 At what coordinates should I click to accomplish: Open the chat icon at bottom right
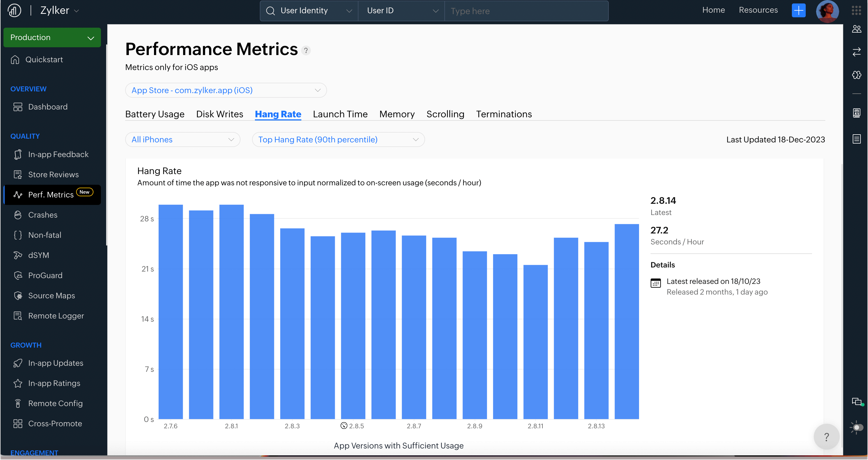(856, 401)
